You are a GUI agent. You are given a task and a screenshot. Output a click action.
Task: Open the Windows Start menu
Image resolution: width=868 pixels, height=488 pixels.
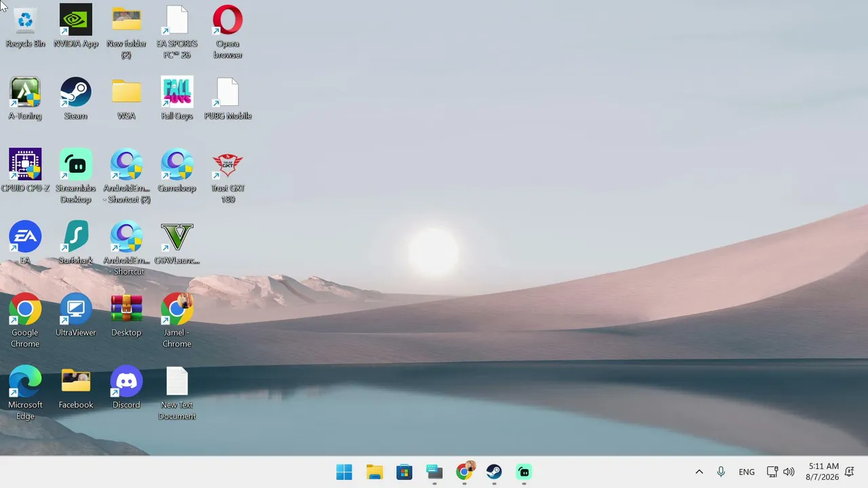click(344, 472)
